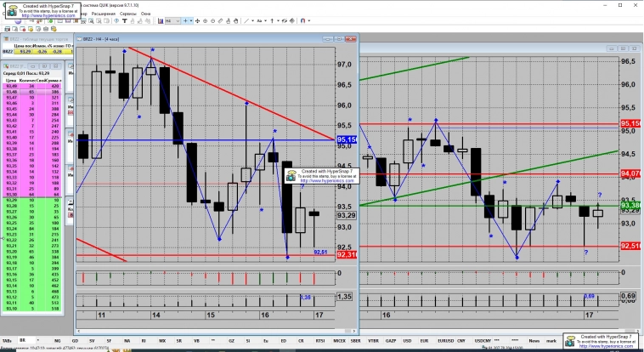Screen dimensions: 644x352
Task: Switch to the EURUSD bottom tab
Action: point(446,339)
